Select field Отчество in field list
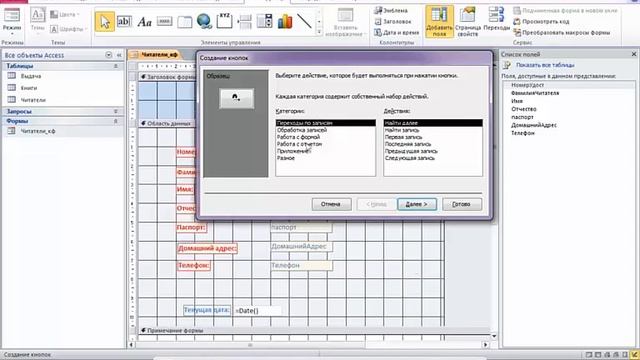The width and height of the screenshot is (640, 360). tap(524, 109)
